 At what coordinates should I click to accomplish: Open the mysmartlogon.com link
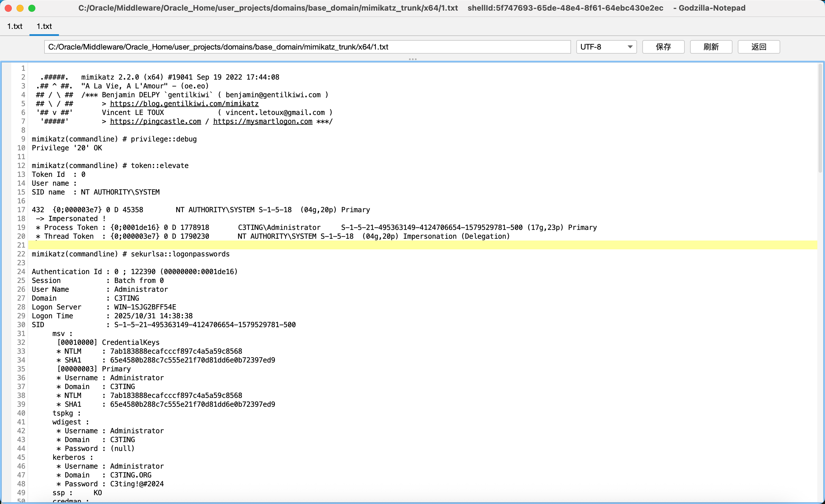click(x=263, y=121)
